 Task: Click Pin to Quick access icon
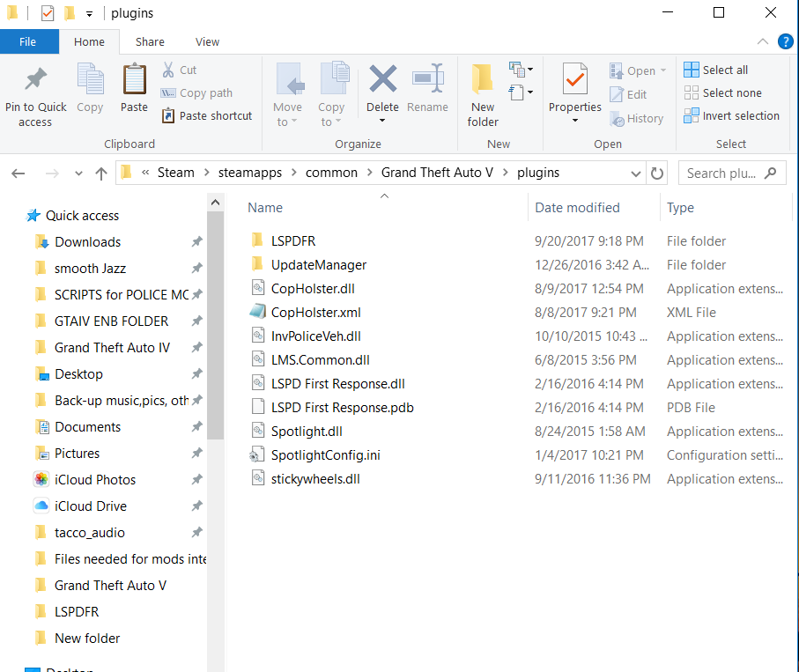pos(35,79)
